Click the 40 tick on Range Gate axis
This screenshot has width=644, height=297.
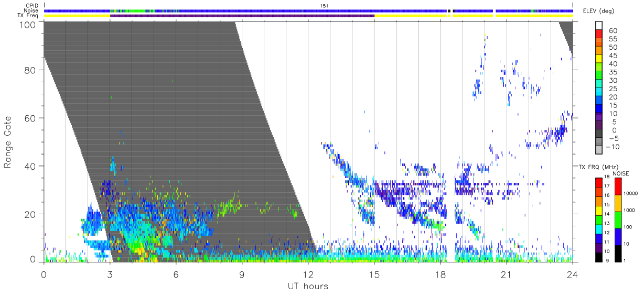tap(30, 166)
